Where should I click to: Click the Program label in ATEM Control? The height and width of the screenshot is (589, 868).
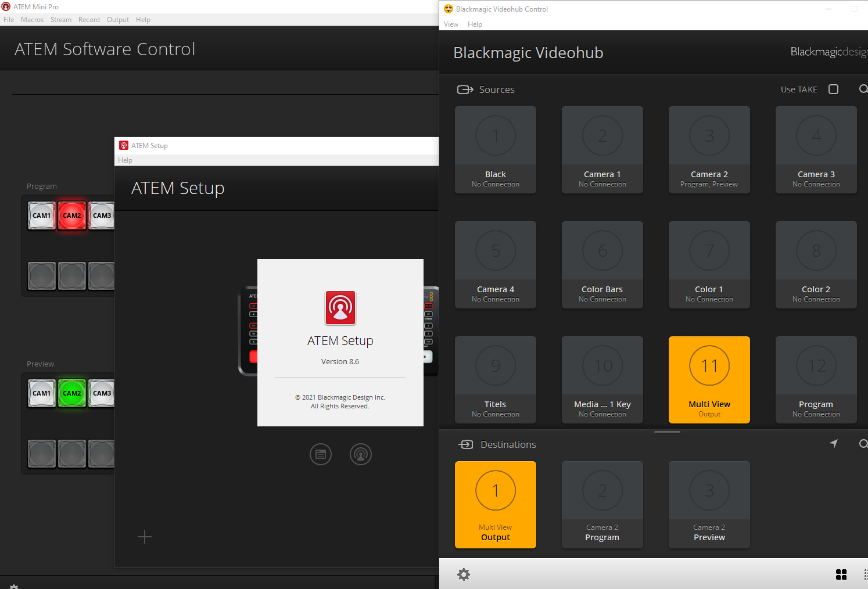(42, 186)
